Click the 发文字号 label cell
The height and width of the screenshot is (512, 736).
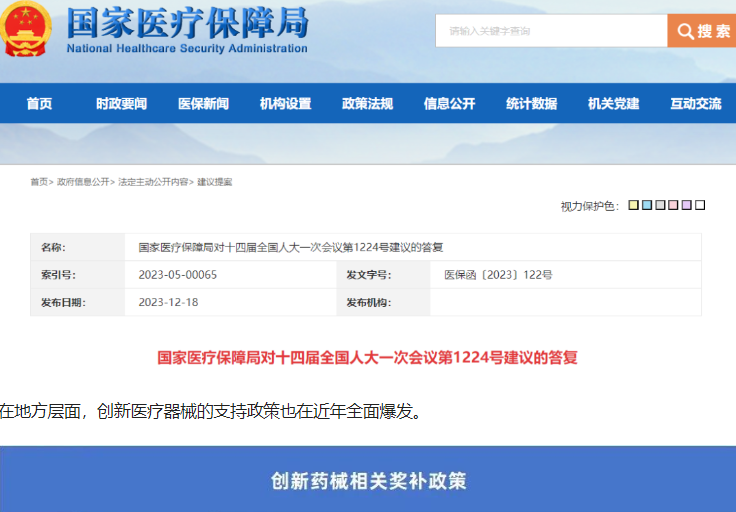tap(383, 275)
